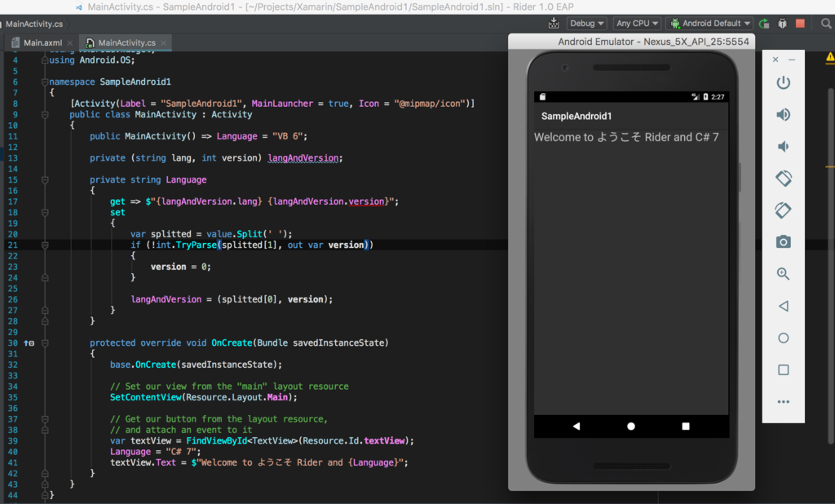The width and height of the screenshot is (835, 504).
Task: Collapse the namespace block at line 6
Action: click(x=45, y=82)
